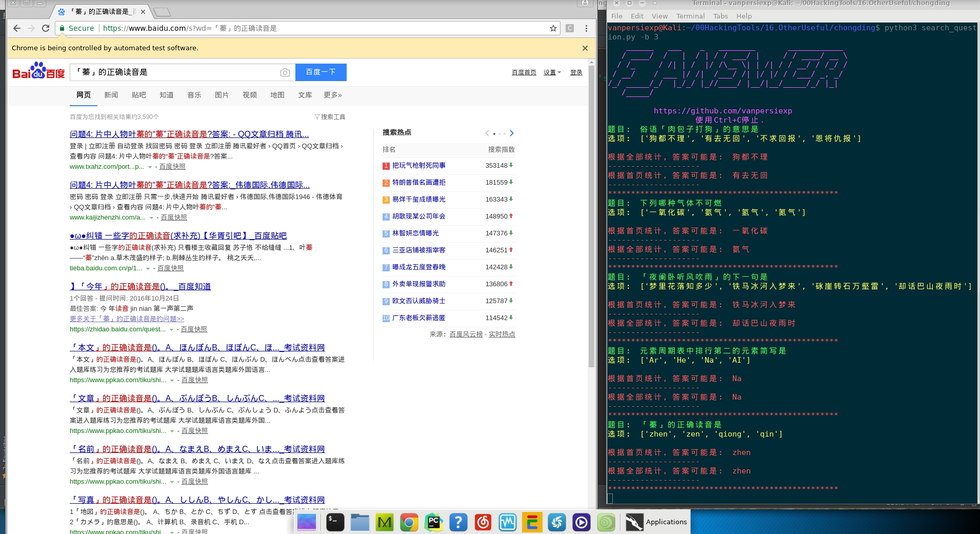Open hot topic 特朗普借名画遭拒
This screenshot has height=534, width=980.
(418, 182)
